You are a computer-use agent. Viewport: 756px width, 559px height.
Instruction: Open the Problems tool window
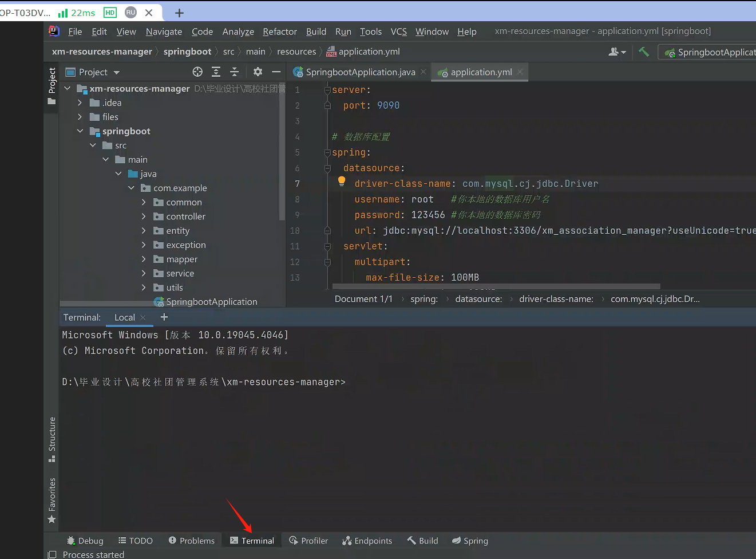tap(192, 541)
